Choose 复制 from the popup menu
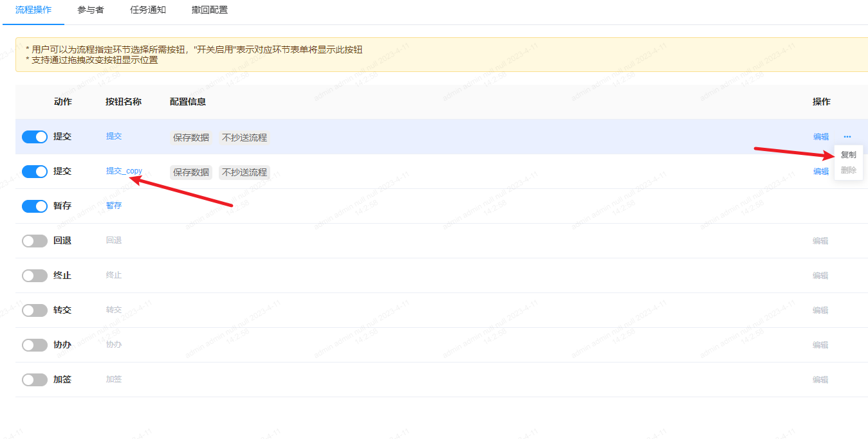Screen dimensions: 868x439 [x=848, y=155]
